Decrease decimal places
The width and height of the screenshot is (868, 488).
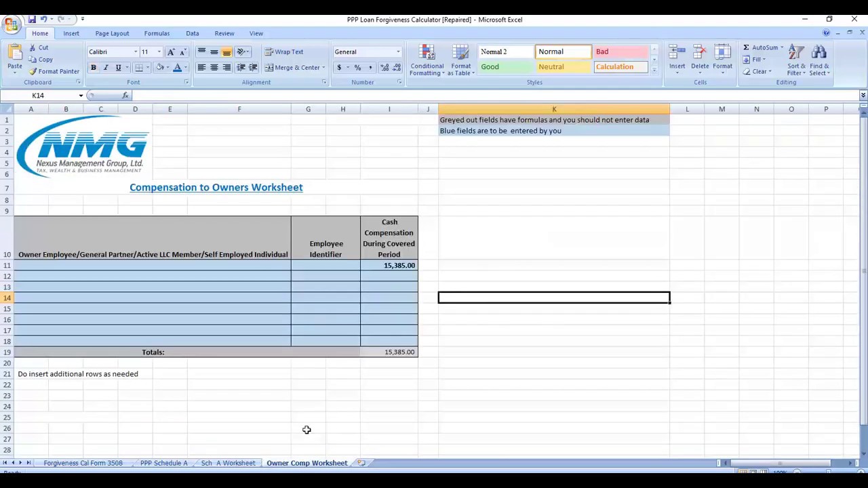[x=397, y=68]
